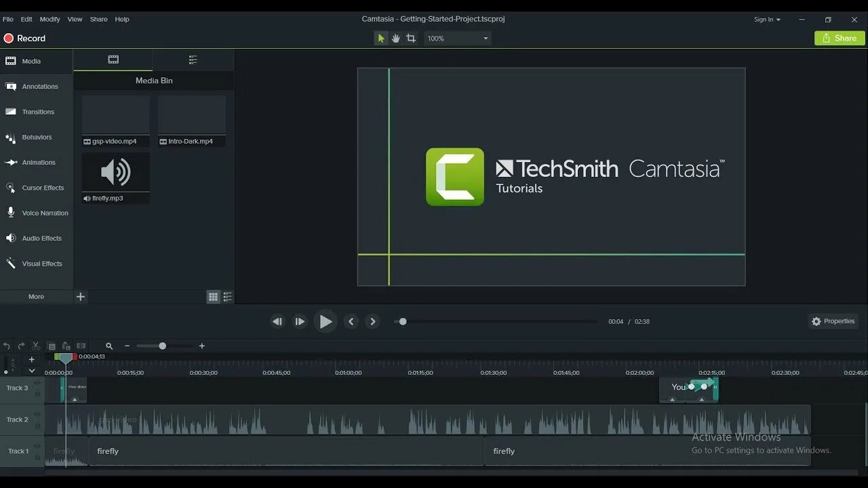Click the green Share button
This screenshot has width=868, height=488.
(x=839, y=38)
